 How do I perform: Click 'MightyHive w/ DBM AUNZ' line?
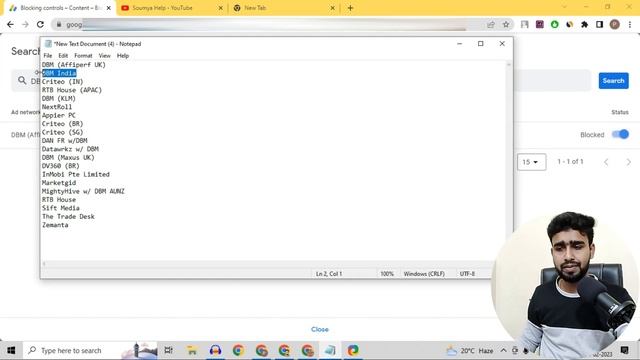83,191
